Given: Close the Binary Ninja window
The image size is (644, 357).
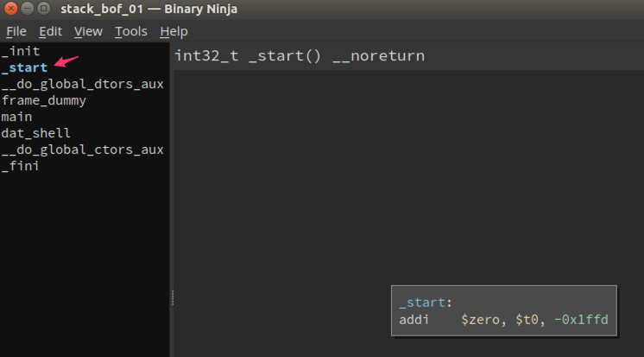Looking at the screenshot, I should coord(10,9).
